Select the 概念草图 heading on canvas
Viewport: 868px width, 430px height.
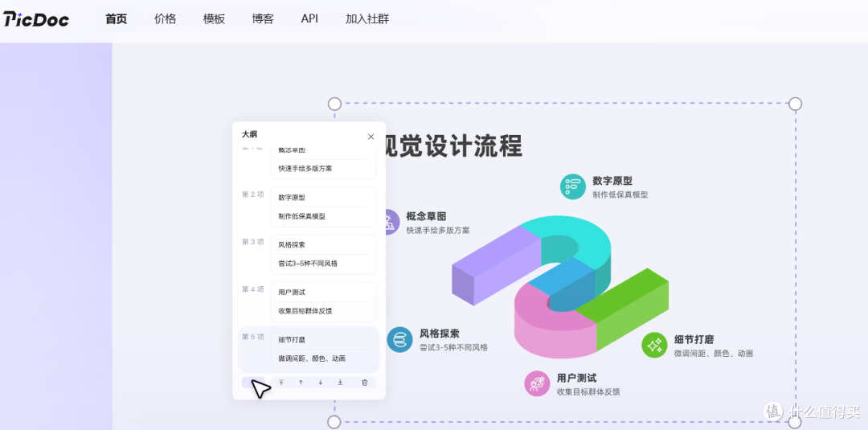pyautogui.click(x=426, y=216)
